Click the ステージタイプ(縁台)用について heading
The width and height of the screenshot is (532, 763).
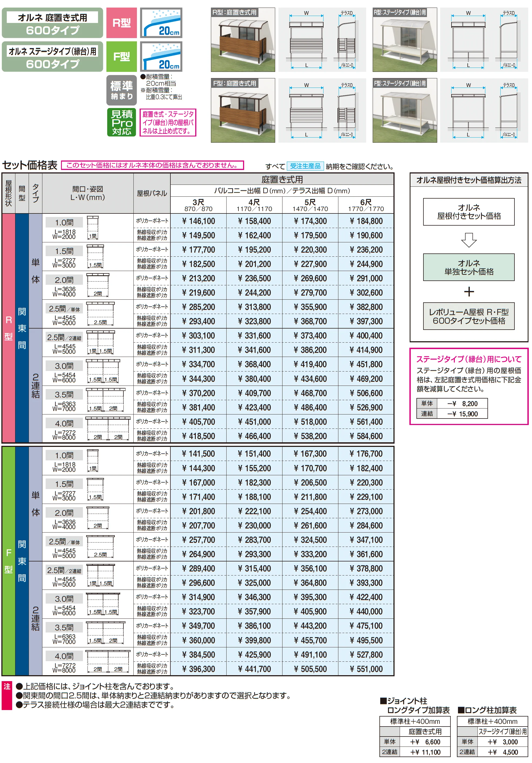pos(469,359)
